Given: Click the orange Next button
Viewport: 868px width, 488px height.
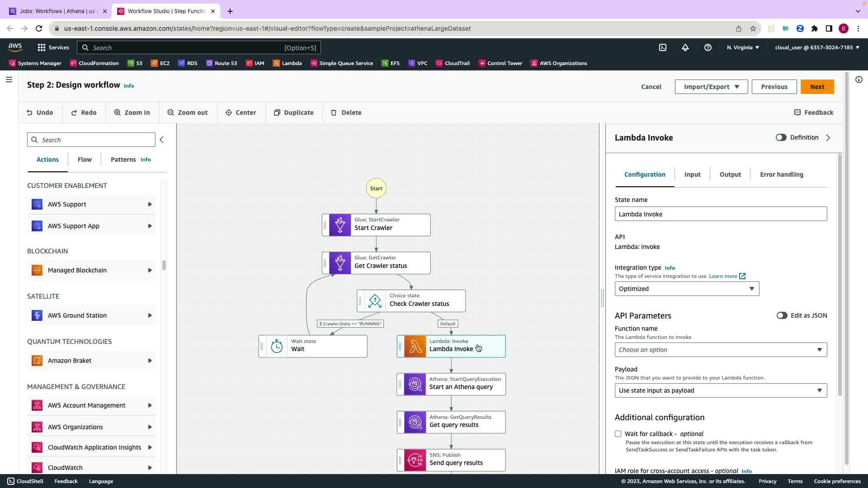Looking at the screenshot, I should (816, 87).
